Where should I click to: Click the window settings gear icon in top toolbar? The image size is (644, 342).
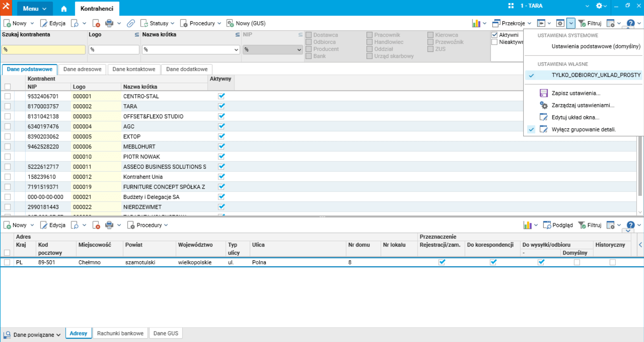click(560, 23)
